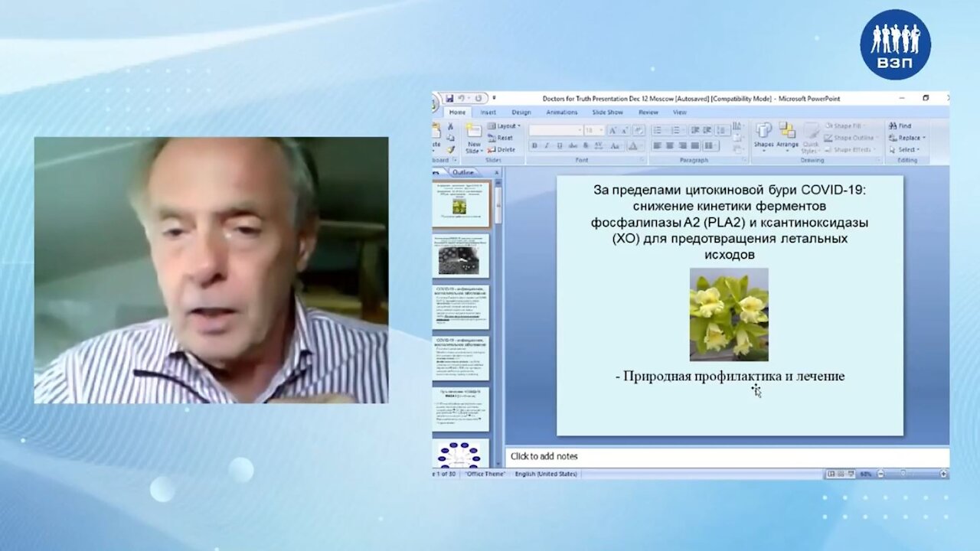Click the Format Painter brush icon
This screenshot has height=551, width=980.
(x=450, y=150)
